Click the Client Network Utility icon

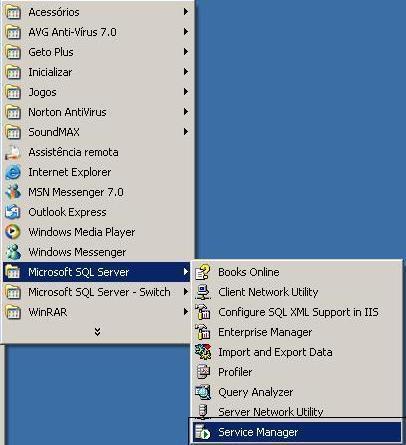(203, 292)
